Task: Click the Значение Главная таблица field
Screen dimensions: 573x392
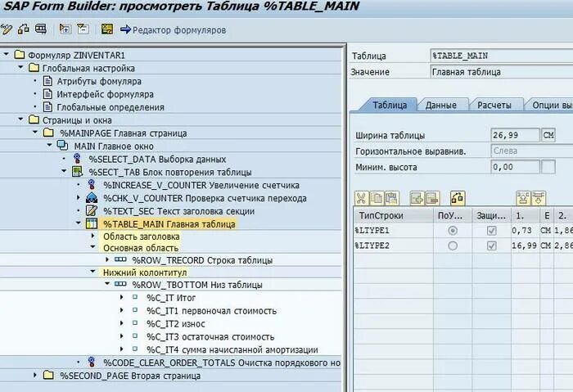Action: coord(501,72)
